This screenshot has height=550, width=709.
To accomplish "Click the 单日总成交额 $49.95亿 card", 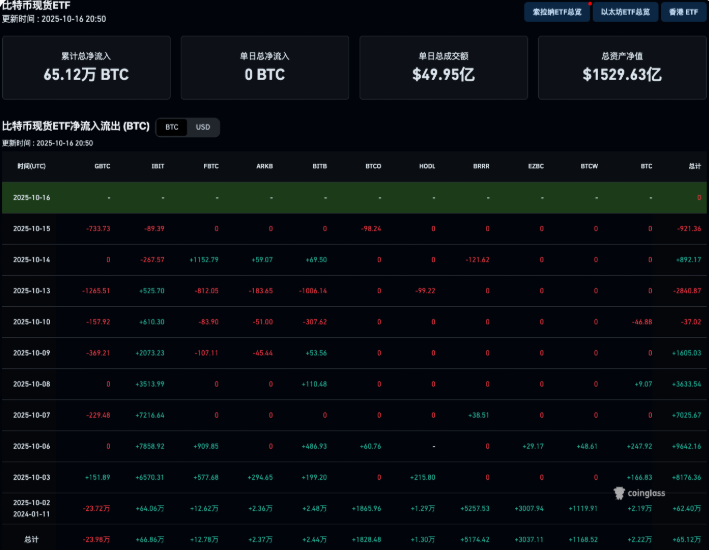I will (444, 68).
